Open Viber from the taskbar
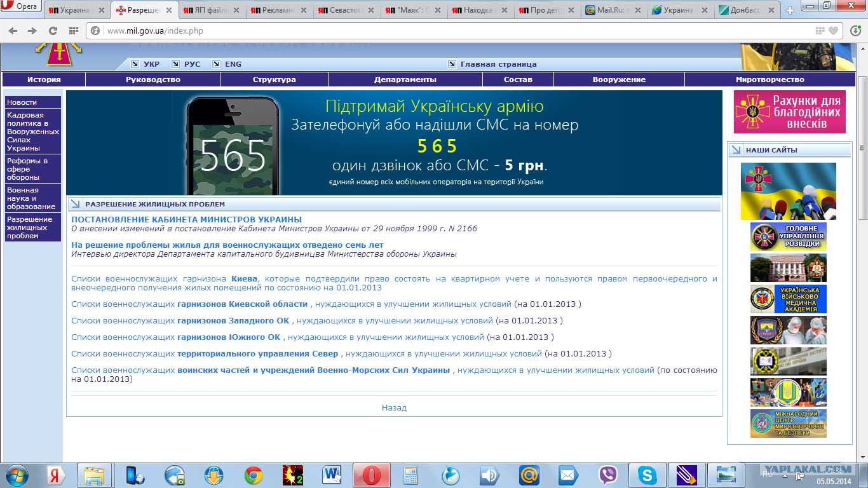Viewport: 868px width, 488px height. 608,475
